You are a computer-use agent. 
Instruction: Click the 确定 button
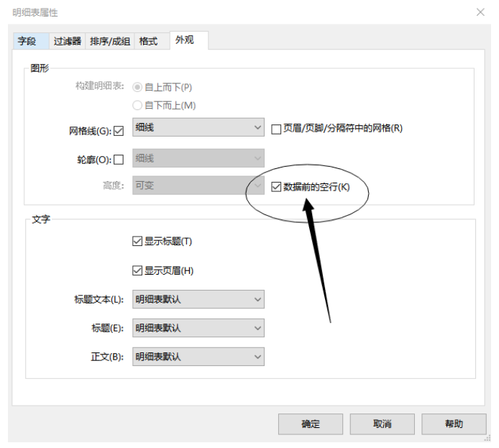[311, 424]
